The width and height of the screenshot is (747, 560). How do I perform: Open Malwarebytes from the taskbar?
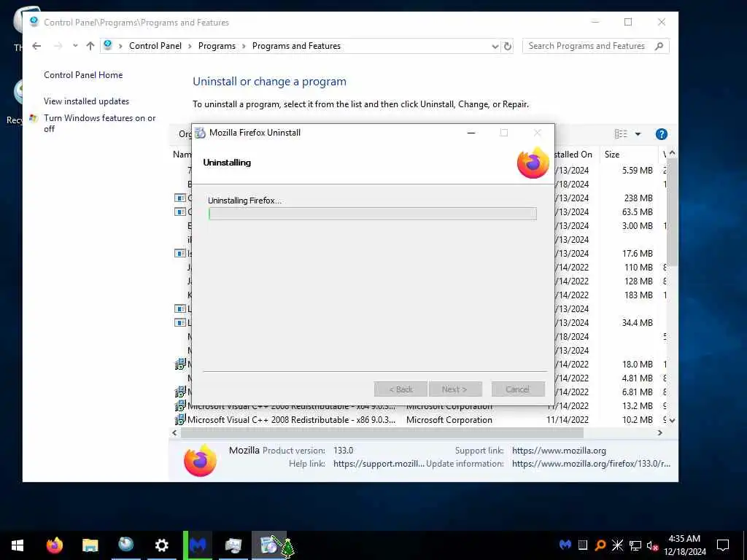pos(198,545)
